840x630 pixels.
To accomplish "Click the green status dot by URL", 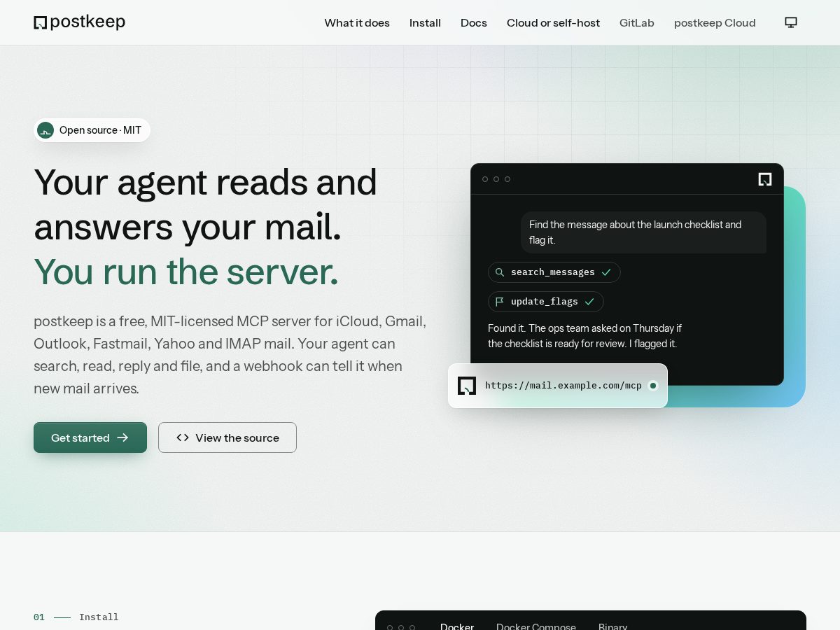I will point(653,386).
